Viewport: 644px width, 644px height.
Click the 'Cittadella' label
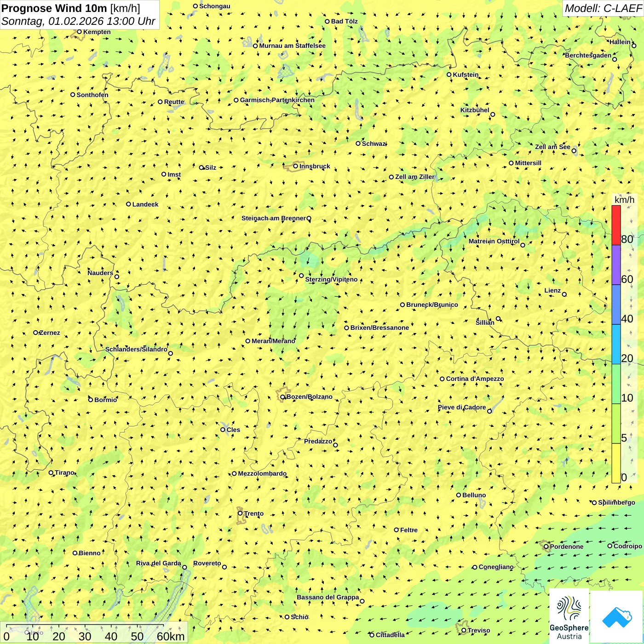coord(391,635)
